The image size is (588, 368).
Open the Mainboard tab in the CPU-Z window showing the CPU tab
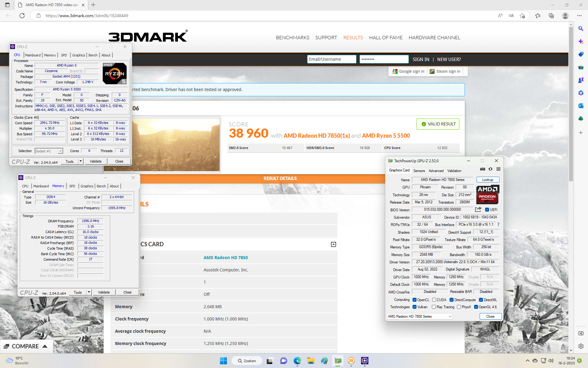coord(33,55)
